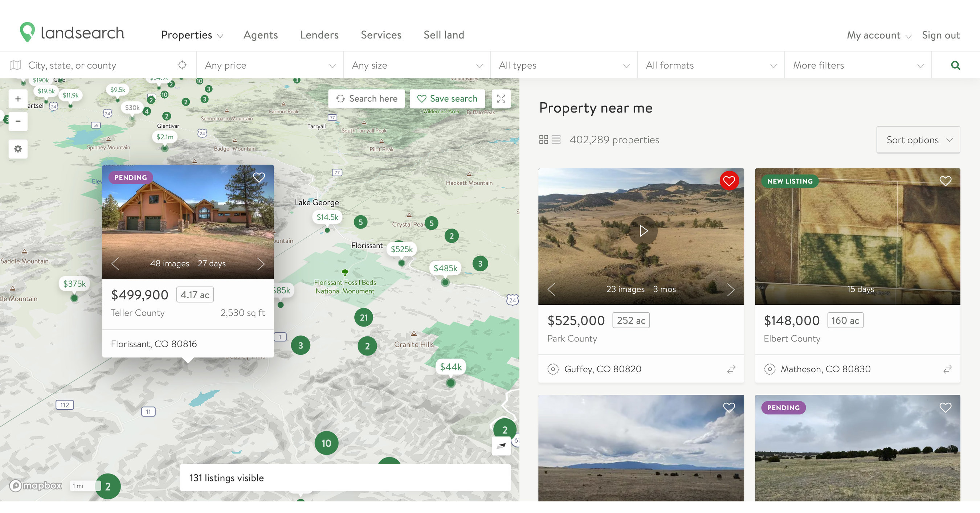Viewport: 980px width, 513px height.
Task: Use current location in the search bar
Action: (x=182, y=65)
